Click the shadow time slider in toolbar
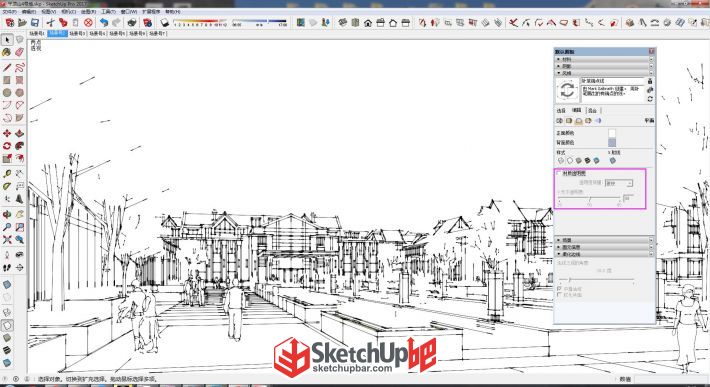This screenshot has width=710, height=387. tap(259, 22)
